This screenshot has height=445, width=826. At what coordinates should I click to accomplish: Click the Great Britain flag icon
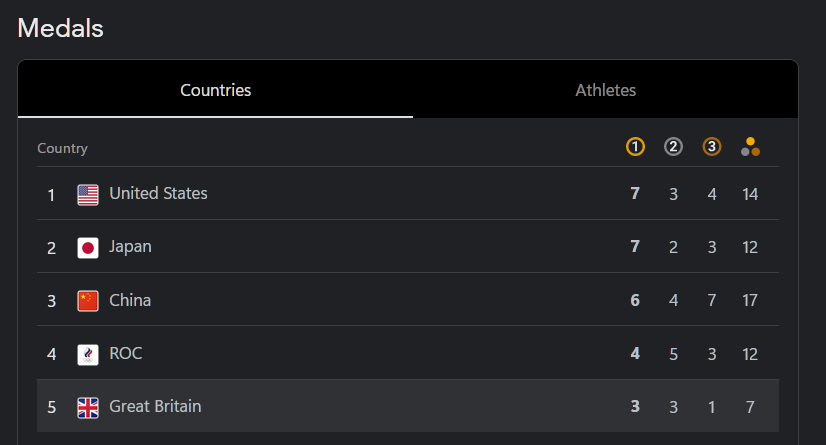pos(88,408)
